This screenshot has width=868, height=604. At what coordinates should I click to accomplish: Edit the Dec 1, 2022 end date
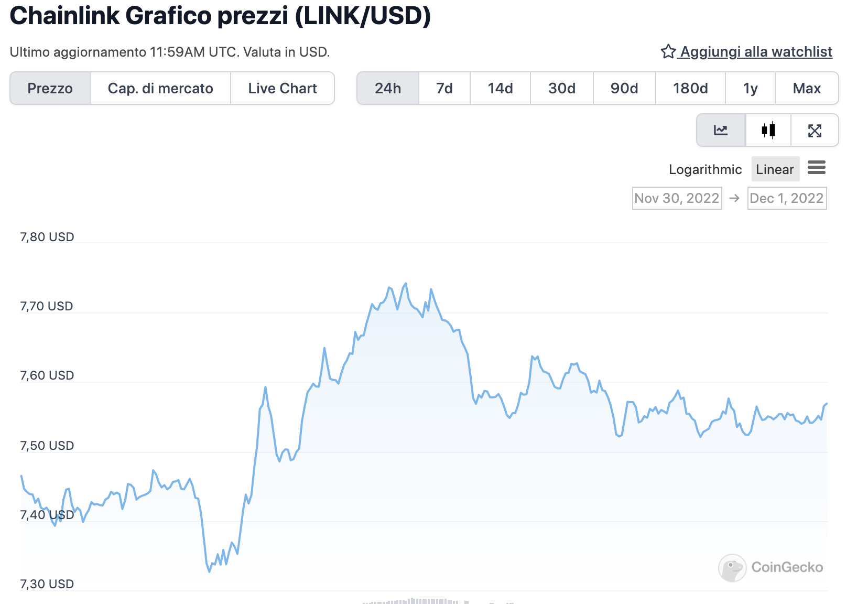coord(787,198)
